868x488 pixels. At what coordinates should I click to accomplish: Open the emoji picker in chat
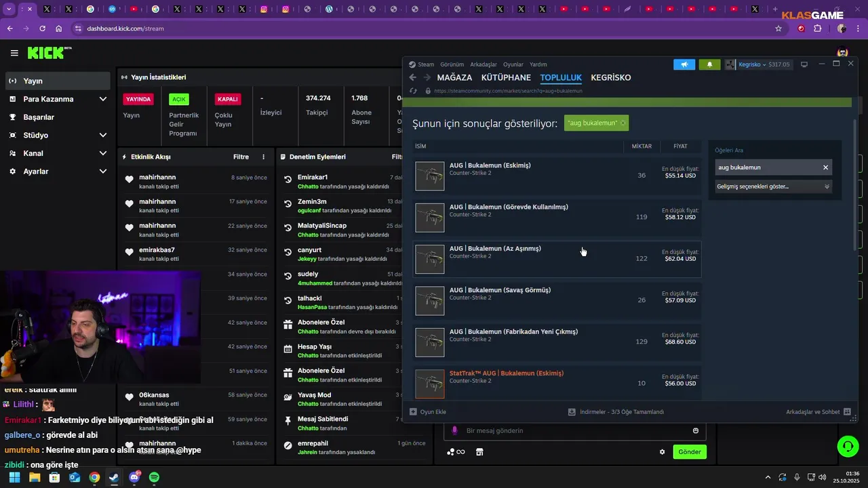point(696,430)
